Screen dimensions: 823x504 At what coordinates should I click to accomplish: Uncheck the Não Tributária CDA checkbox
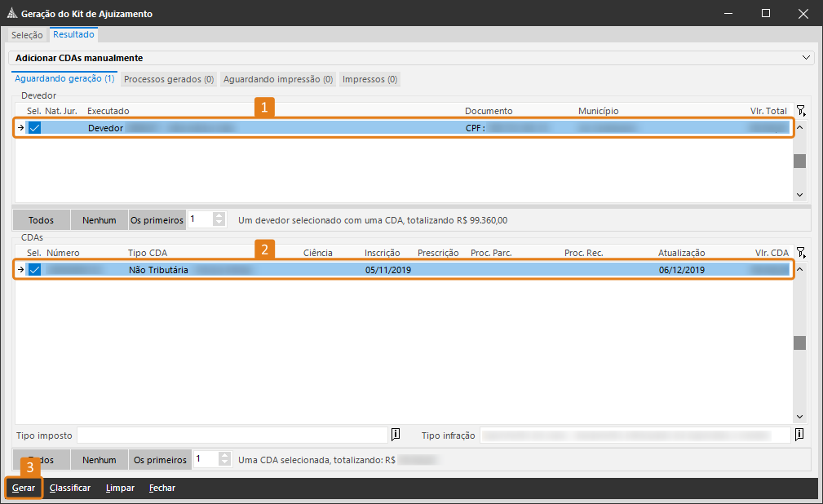coord(34,270)
